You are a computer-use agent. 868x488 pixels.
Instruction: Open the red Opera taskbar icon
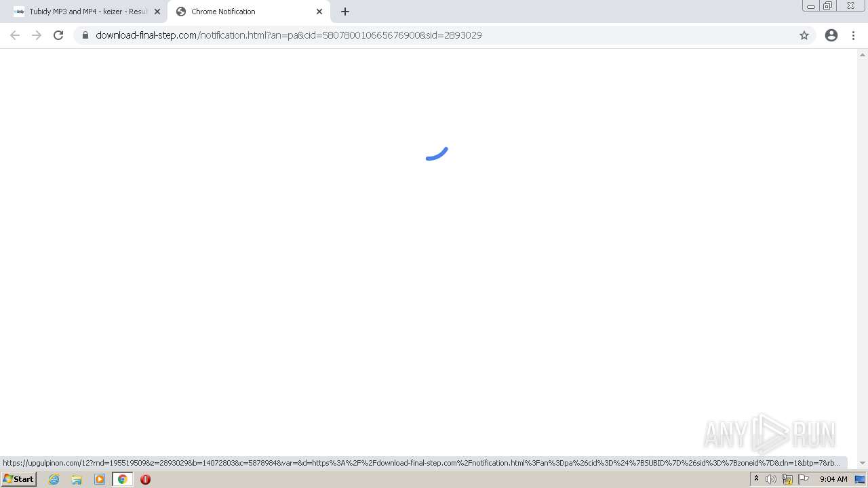(145, 479)
